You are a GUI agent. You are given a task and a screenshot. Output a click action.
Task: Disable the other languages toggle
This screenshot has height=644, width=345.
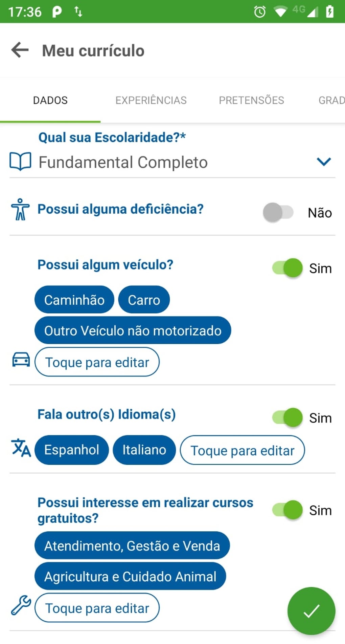click(287, 417)
